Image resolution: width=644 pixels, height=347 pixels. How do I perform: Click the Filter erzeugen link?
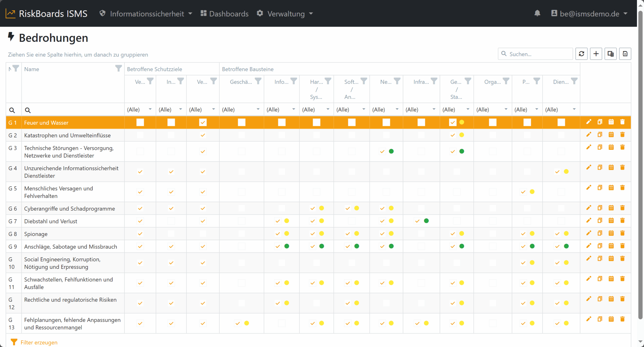[x=39, y=342]
